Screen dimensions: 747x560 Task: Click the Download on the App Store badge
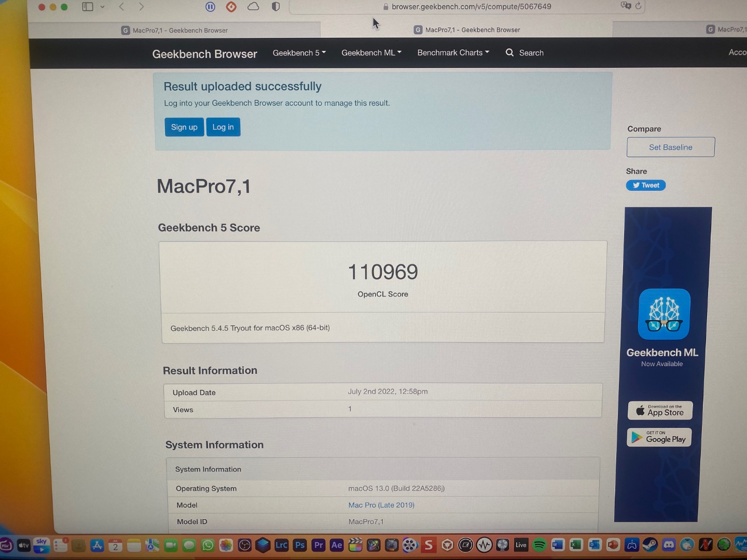660,411
